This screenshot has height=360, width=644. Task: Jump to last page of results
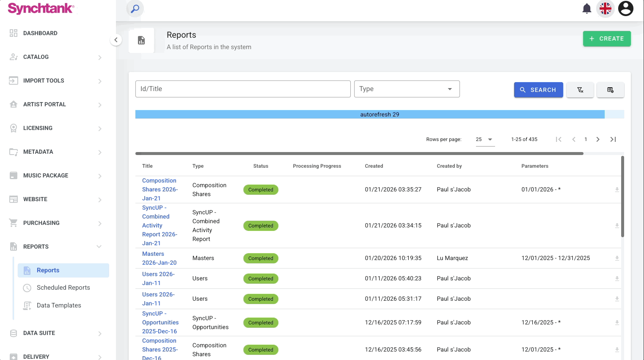tap(613, 139)
